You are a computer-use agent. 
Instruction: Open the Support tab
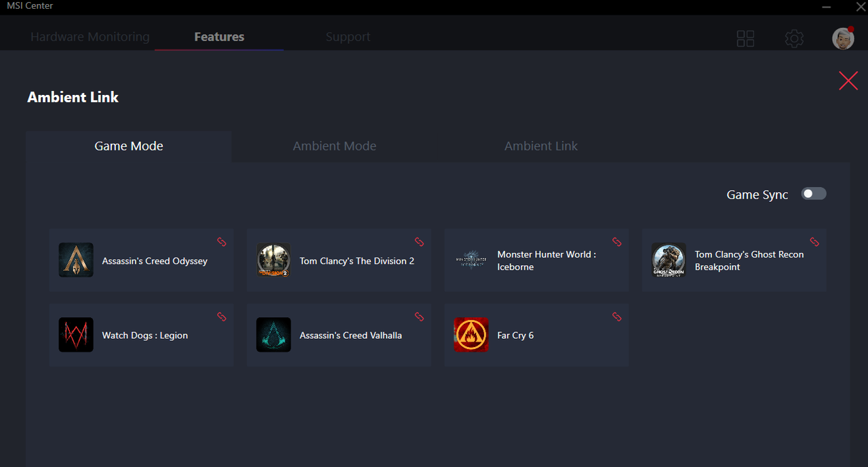click(x=348, y=37)
